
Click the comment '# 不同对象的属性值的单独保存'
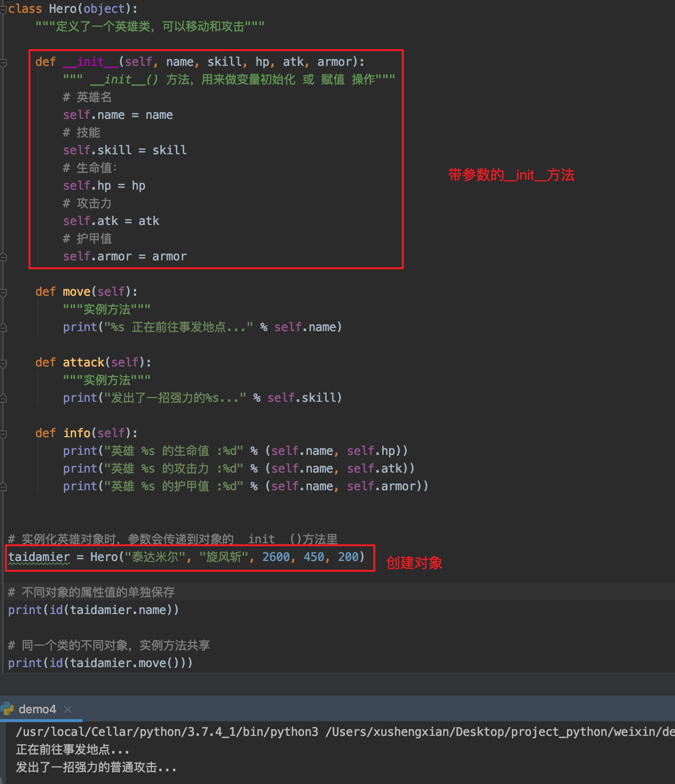[x=91, y=592]
